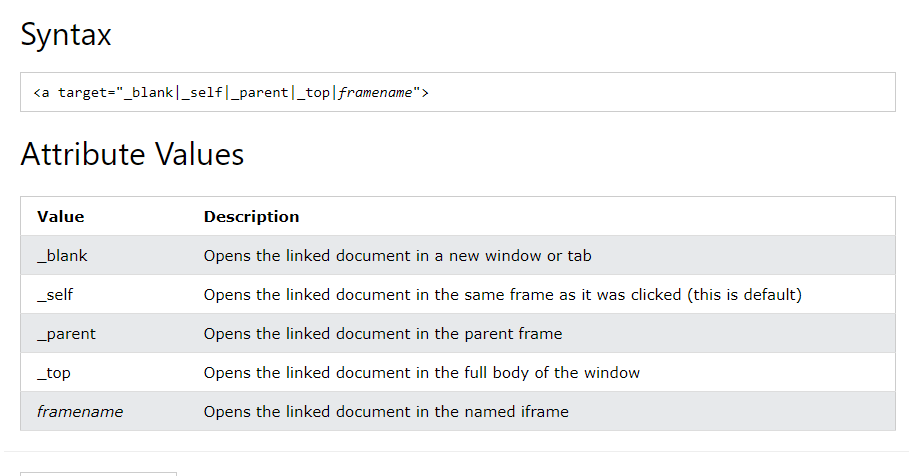This screenshot has width=909, height=476.
Task: Click the _parent value cell
Action: [x=67, y=334]
